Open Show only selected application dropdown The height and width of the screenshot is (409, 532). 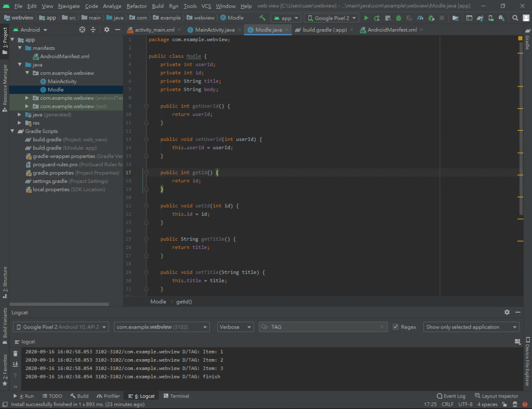(x=471, y=327)
